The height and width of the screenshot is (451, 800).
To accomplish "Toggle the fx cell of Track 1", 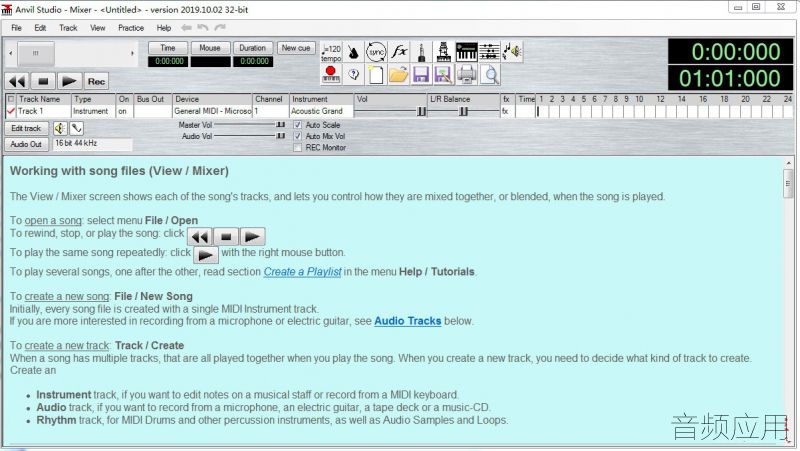I will (x=508, y=111).
